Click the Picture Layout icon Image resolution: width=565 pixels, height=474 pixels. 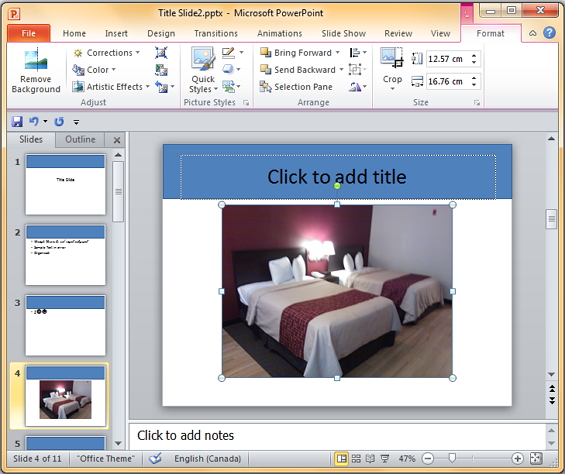[x=228, y=87]
